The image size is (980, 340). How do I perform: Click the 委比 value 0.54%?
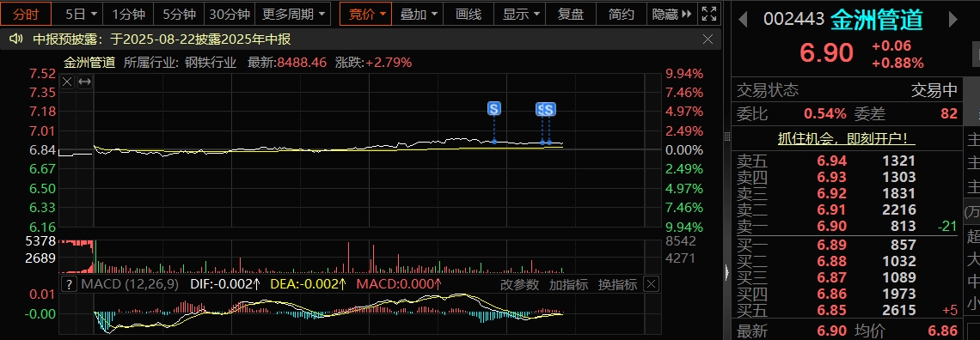click(x=825, y=113)
